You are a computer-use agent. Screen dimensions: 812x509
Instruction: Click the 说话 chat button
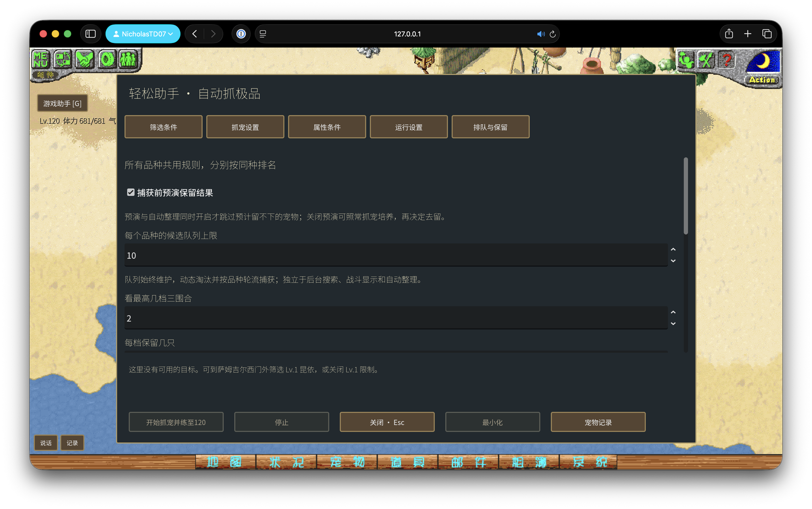pos(46,443)
